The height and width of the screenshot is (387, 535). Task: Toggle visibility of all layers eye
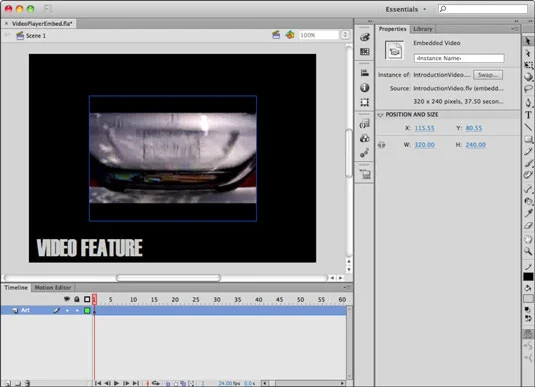(67, 299)
